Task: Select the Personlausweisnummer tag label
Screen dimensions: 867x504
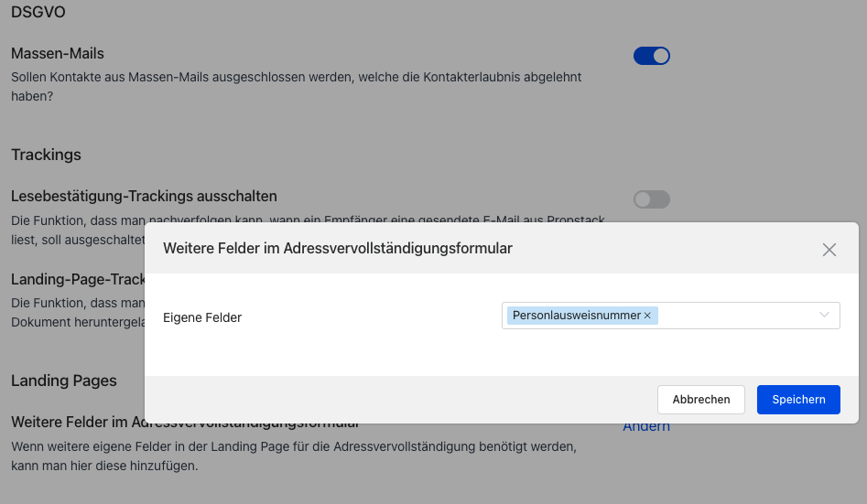Action: pos(576,316)
